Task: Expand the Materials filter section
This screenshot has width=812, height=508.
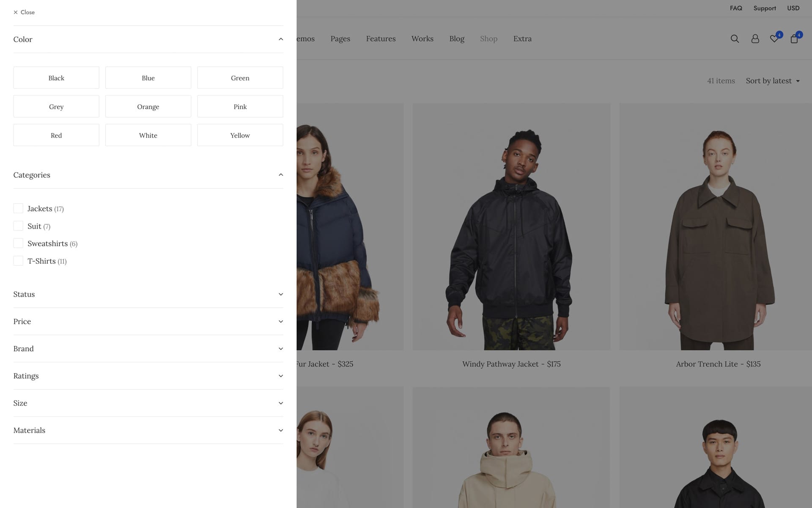Action: pyautogui.click(x=280, y=430)
